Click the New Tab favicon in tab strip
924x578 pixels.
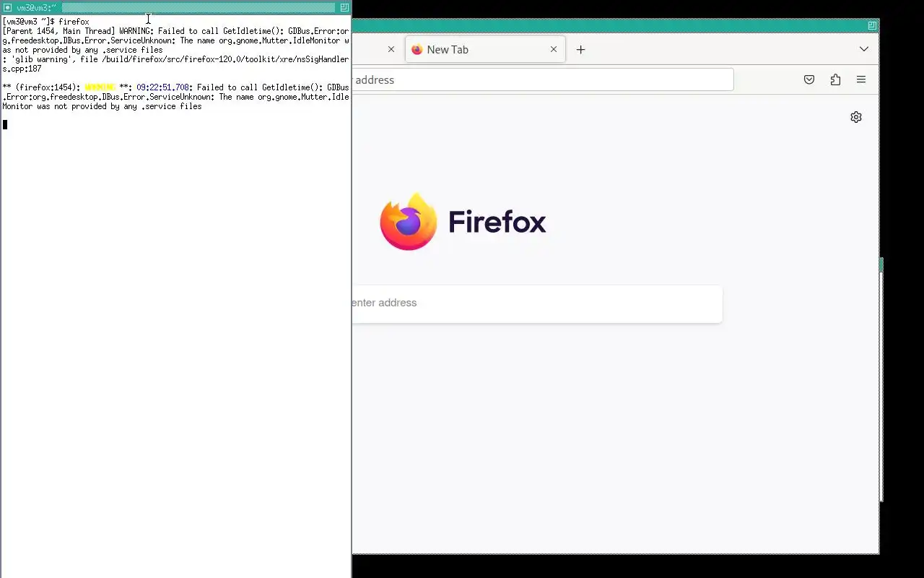pos(417,49)
